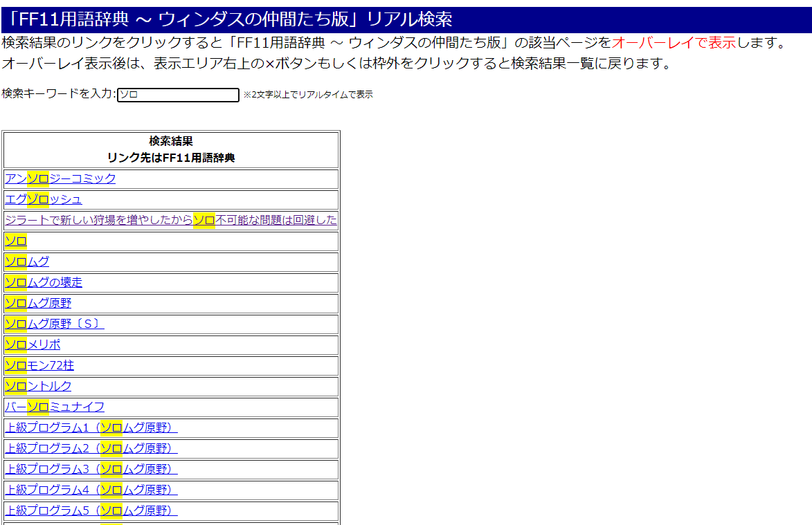Open the ジラートで新しい狩場を増やしたから link

[171, 220]
